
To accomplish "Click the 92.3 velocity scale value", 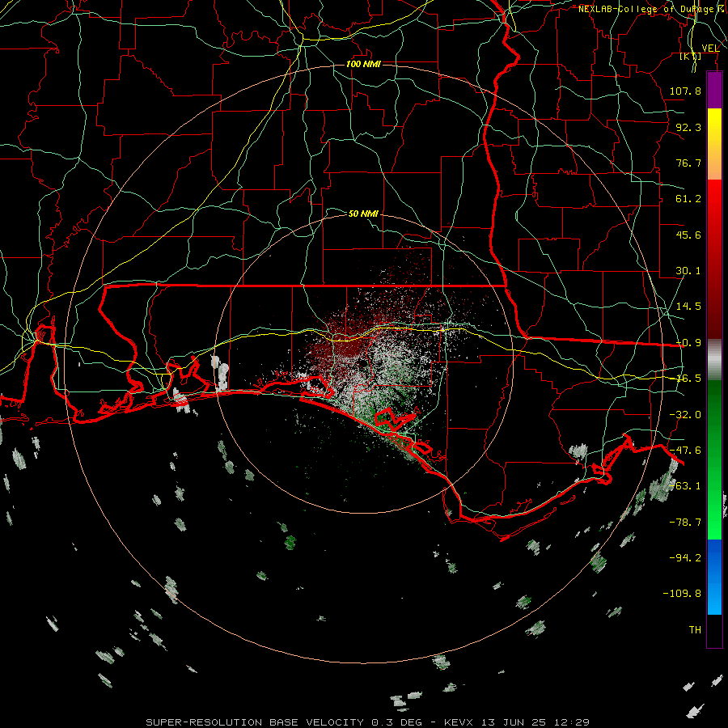I will (688, 127).
